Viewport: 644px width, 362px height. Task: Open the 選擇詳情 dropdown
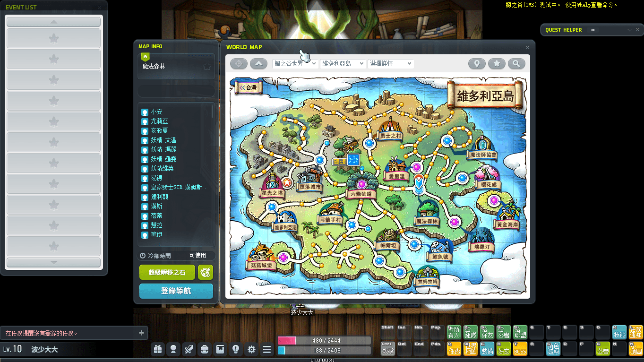click(x=391, y=63)
